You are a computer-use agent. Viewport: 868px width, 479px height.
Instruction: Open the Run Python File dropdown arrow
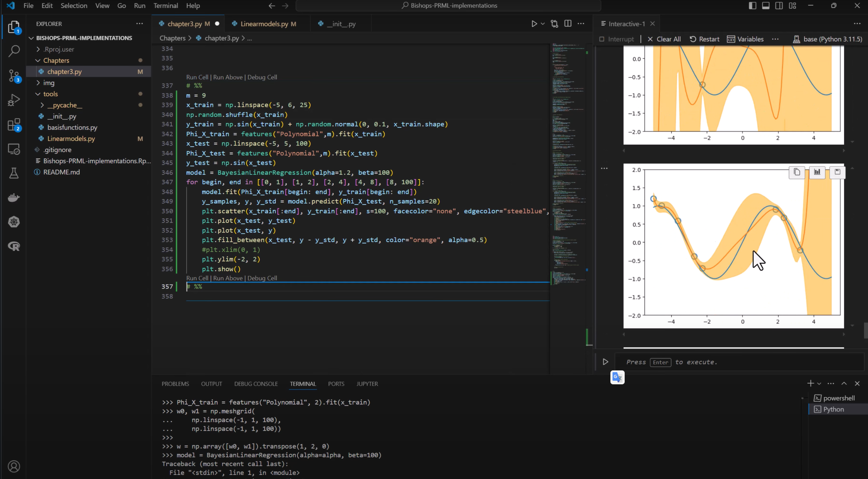pyautogui.click(x=542, y=24)
